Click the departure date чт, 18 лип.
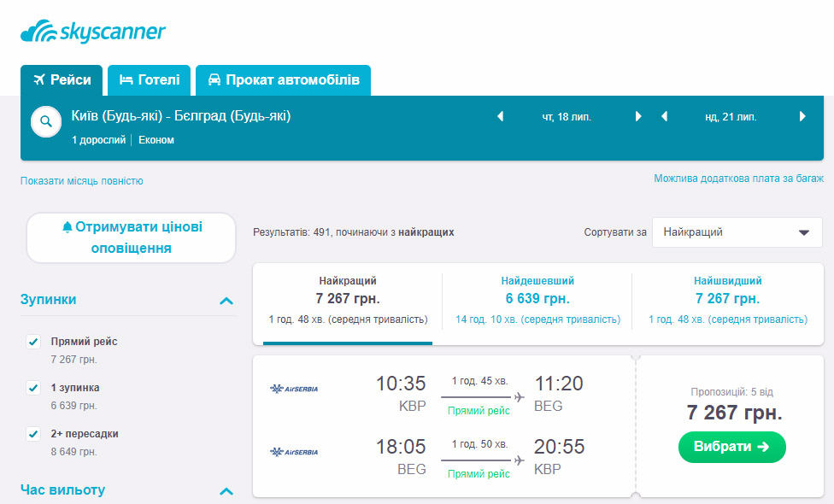Viewport: 834px width, 504px height. 567,117
